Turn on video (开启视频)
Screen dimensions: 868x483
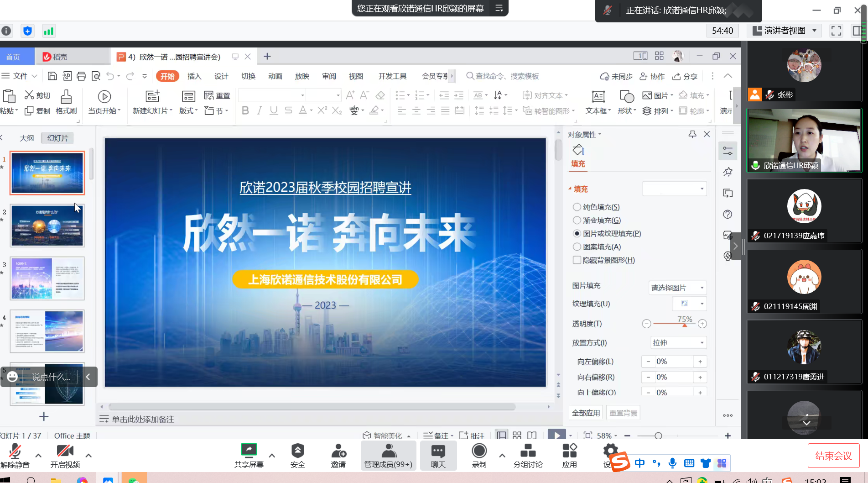[65, 456]
